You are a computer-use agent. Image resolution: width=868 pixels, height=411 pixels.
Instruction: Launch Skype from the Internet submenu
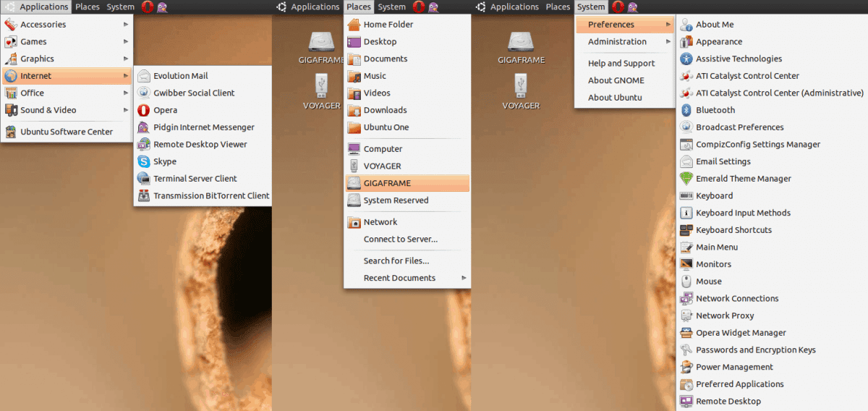pos(165,161)
